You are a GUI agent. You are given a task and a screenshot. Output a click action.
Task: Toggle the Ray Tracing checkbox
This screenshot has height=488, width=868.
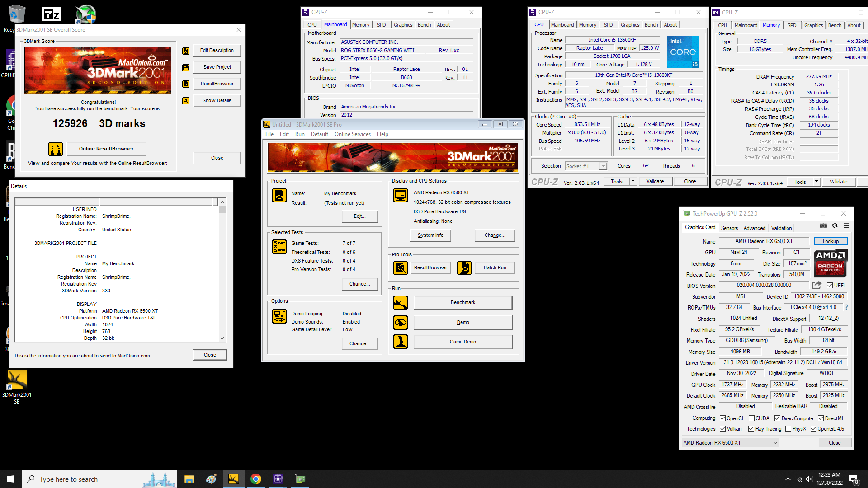(x=751, y=429)
